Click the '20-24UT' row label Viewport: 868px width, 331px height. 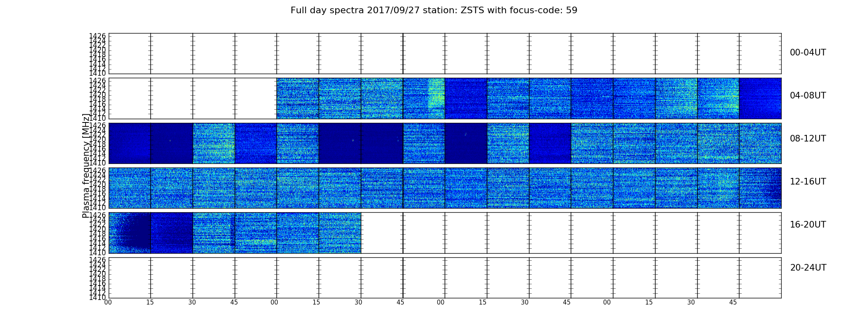pos(808,268)
